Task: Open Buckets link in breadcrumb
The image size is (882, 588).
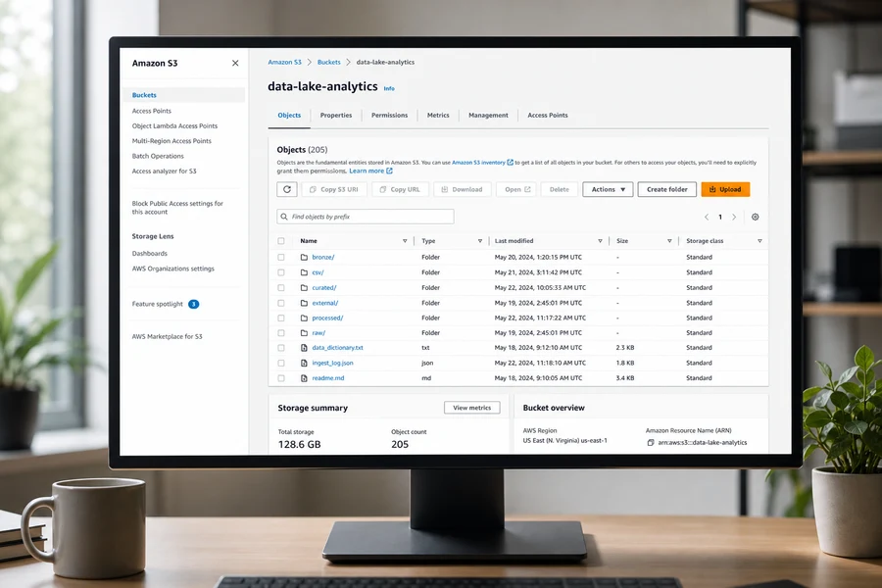Action: pyautogui.click(x=329, y=63)
